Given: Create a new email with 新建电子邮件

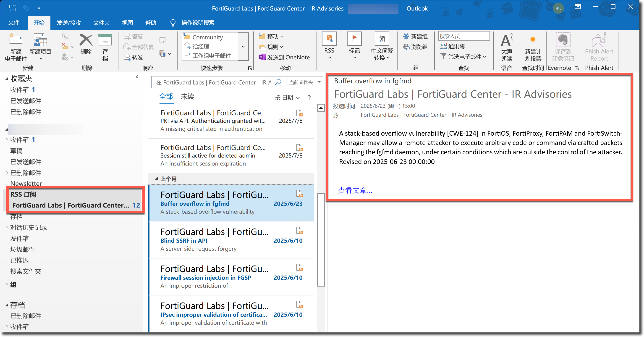Looking at the screenshot, I should coord(16,47).
